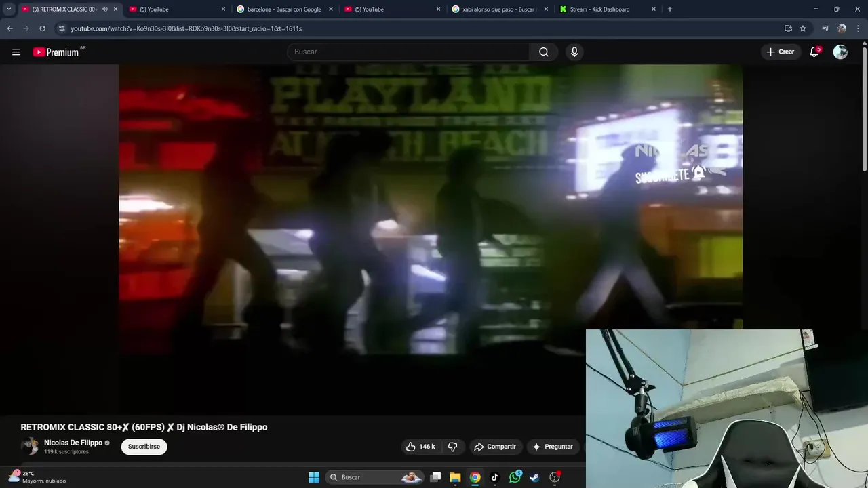Screen dimensions: 868x488
Task: Go back with browser back arrow
Action: 9,28
